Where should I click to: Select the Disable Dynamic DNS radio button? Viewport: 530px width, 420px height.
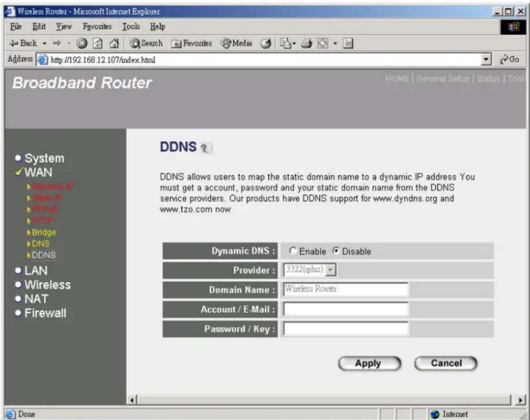[x=336, y=251]
